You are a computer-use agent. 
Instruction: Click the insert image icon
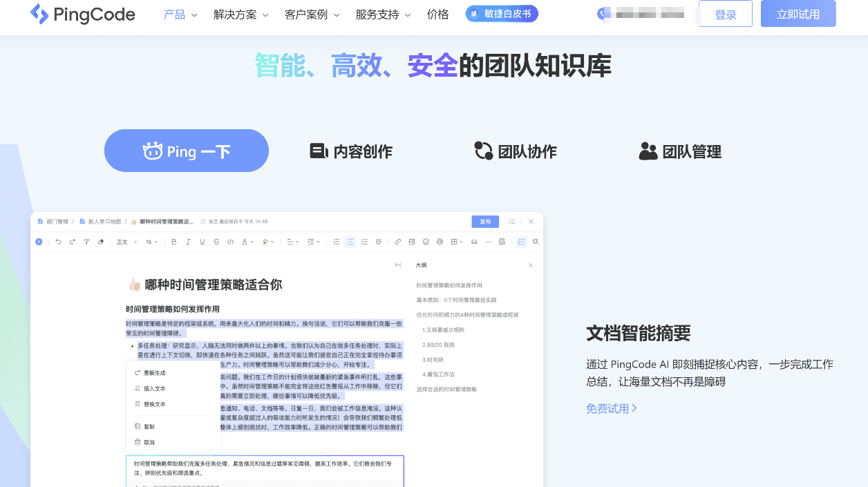[412, 242]
